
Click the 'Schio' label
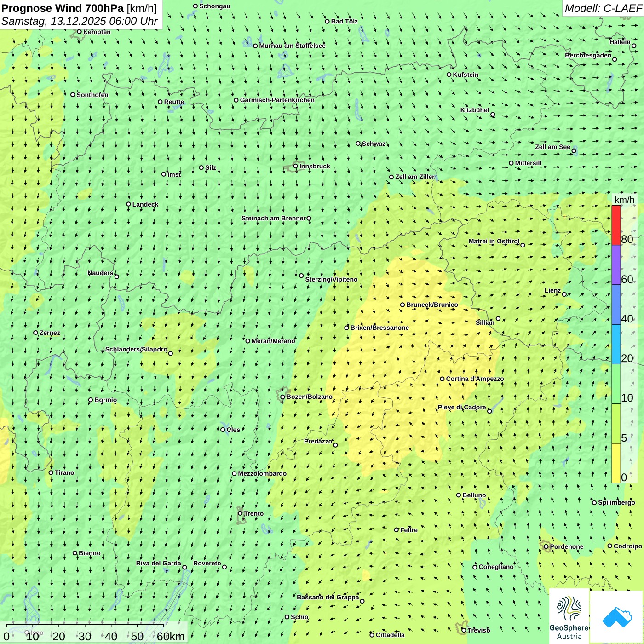pos(299,617)
